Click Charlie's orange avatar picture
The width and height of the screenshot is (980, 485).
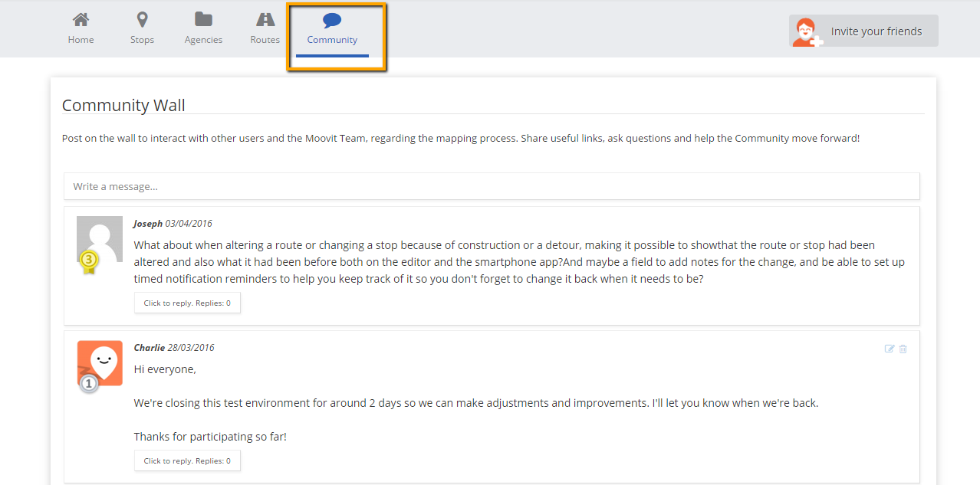click(x=100, y=363)
